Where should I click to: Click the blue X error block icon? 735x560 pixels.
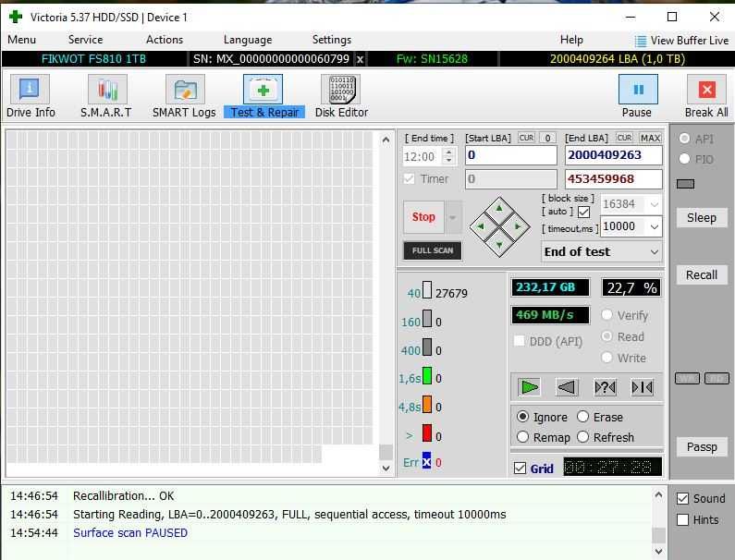pos(426,462)
